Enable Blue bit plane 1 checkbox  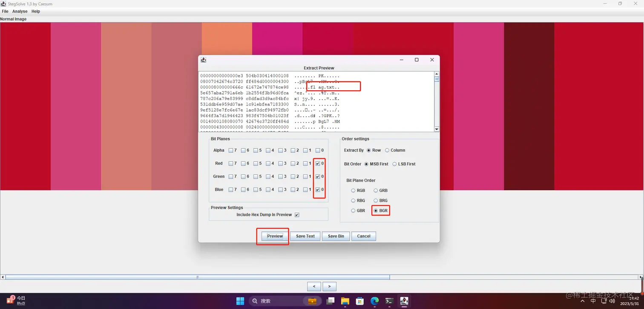[305, 189]
